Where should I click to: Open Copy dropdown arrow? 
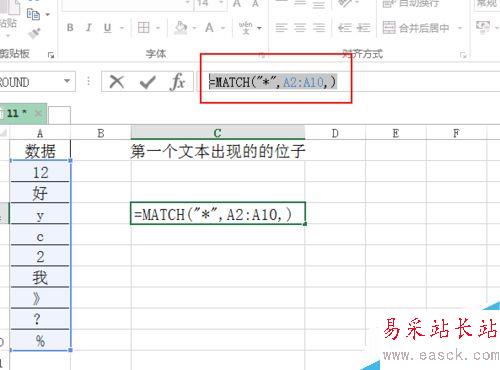48,15
